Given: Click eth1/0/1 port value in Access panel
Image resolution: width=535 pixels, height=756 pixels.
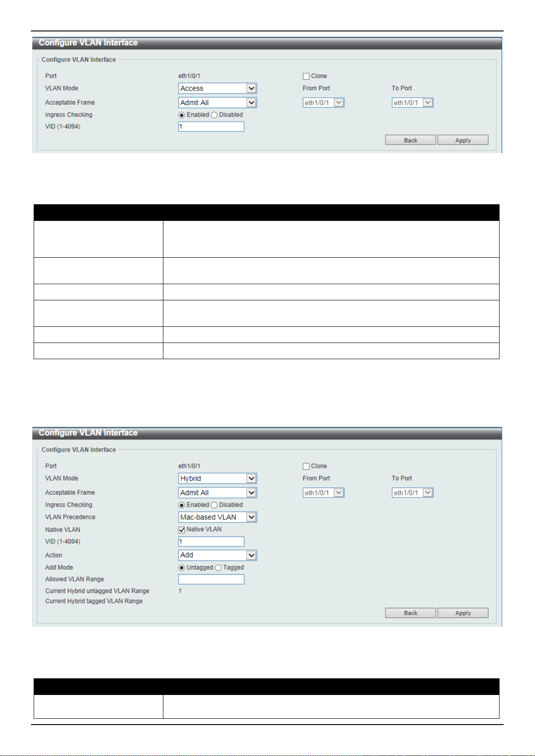Looking at the screenshot, I should 189,76.
